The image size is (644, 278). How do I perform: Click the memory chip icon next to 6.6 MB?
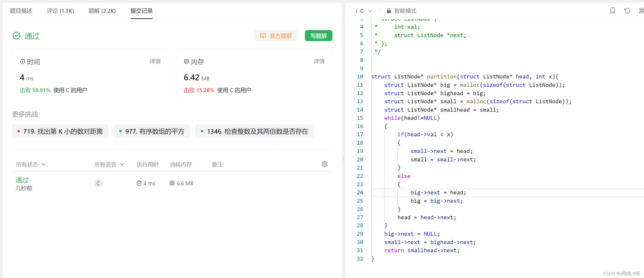(x=172, y=183)
